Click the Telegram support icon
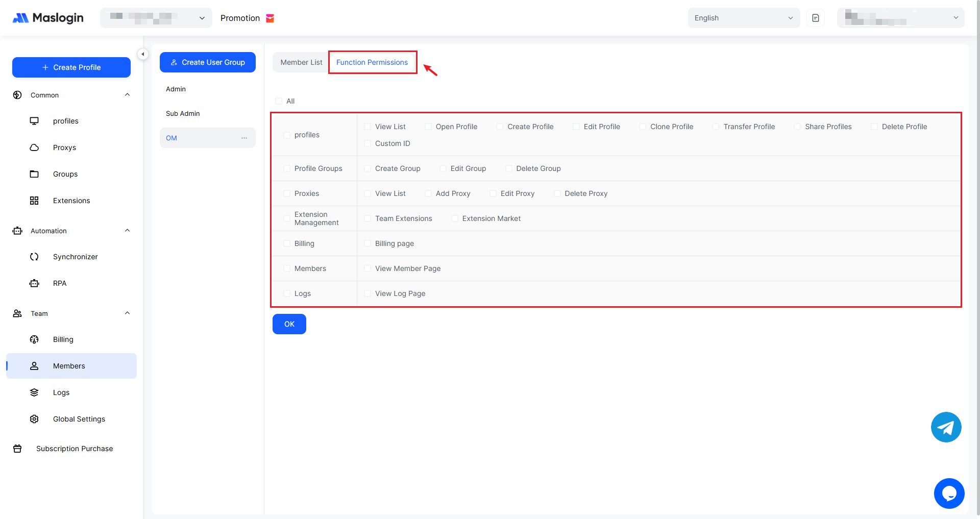This screenshot has width=980, height=519. tap(946, 427)
